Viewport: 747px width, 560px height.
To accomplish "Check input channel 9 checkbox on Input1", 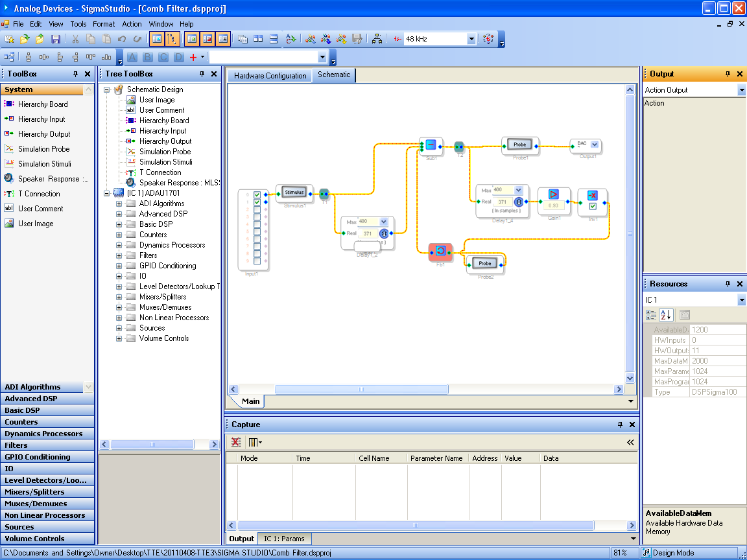I will pos(257,261).
